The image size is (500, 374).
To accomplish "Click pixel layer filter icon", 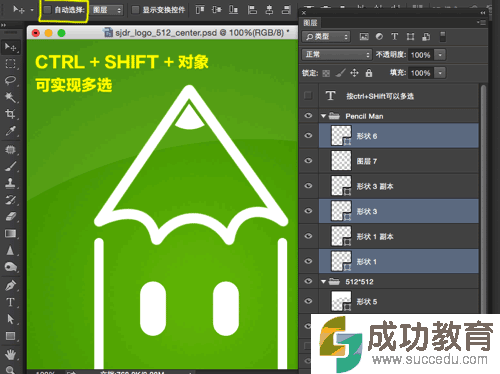I will coord(364,37).
